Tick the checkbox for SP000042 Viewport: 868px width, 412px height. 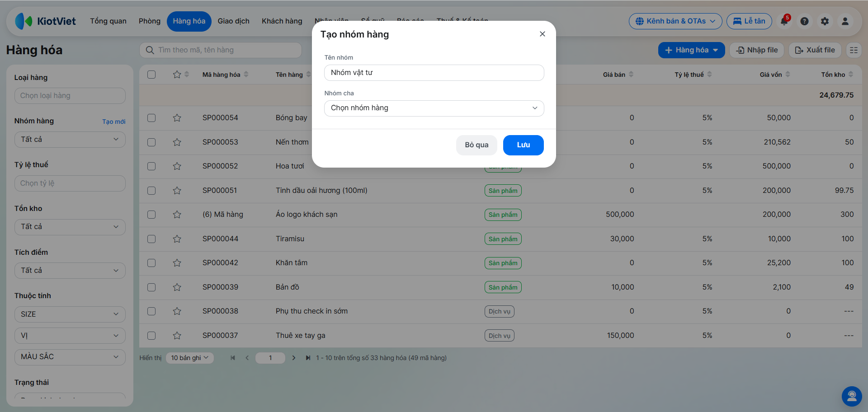click(x=151, y=263)
